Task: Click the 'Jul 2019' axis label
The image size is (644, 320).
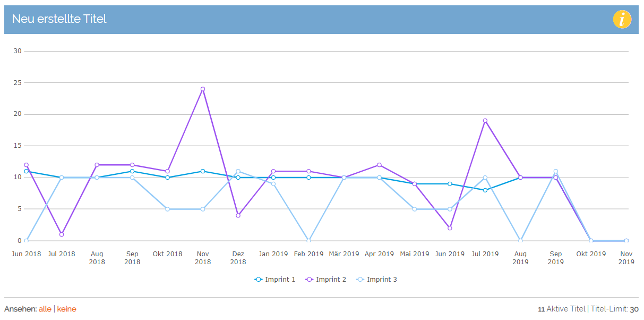Action: click(x=485, y=254)
